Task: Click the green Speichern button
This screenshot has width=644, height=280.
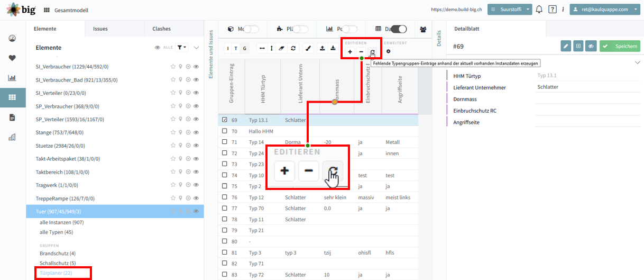Action: pyautogui.click(x=620, y=47)
